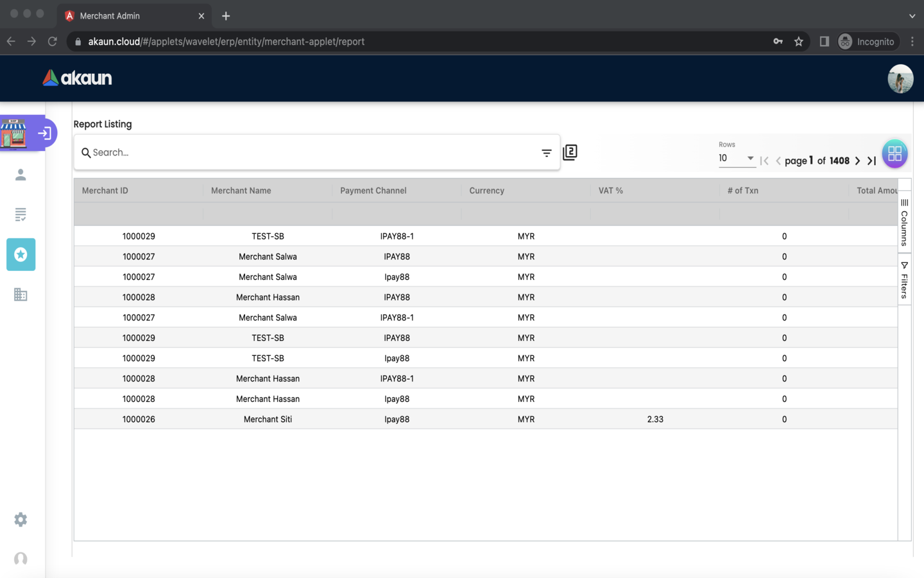Click the merchant shop applet icon
The image size is (924, 578).
(x=13, y=133)
